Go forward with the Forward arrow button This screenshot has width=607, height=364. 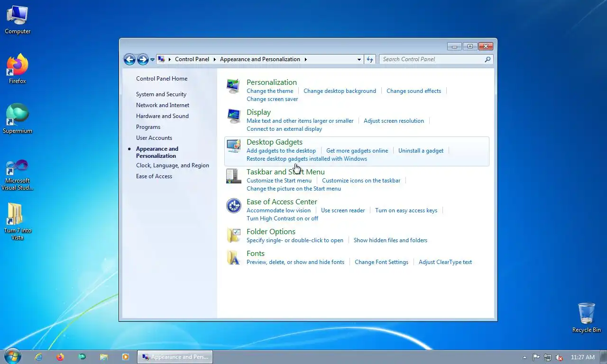tap(143, 59)
